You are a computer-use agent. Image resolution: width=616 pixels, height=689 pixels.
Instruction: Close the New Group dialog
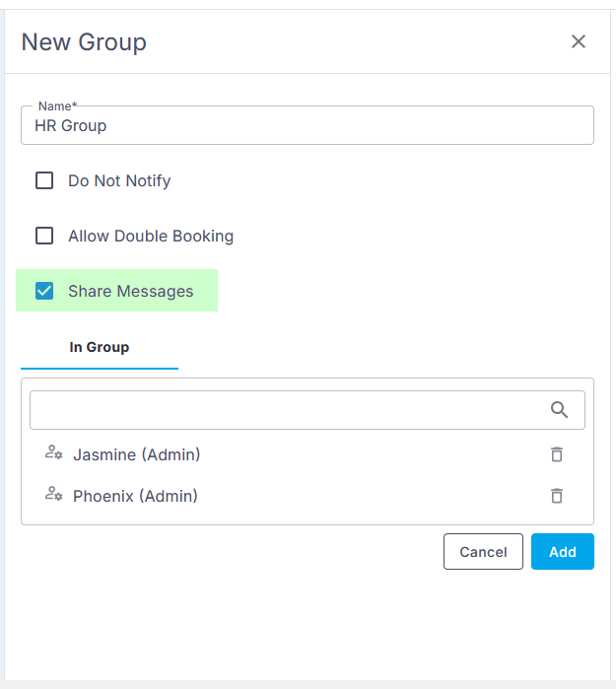click(x=579, y=41)
